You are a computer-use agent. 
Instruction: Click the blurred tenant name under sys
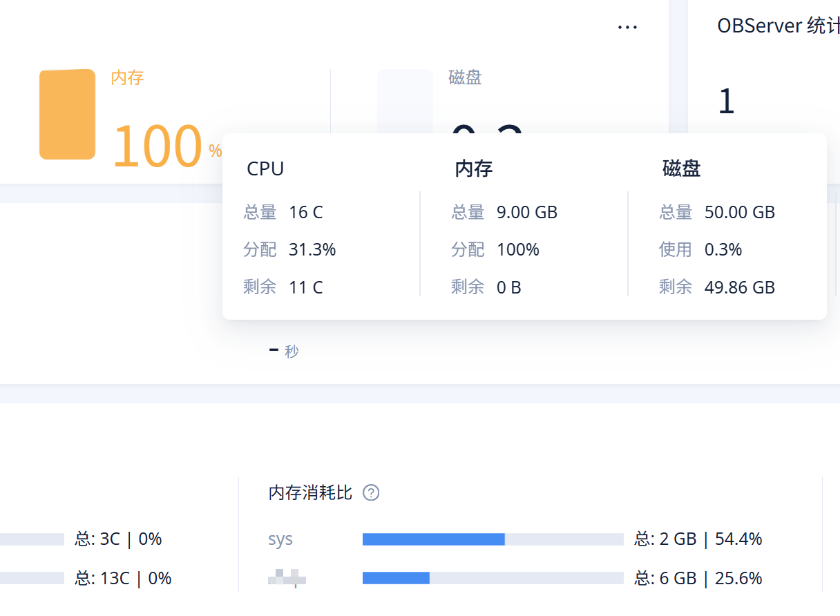(x=287, y=577)
